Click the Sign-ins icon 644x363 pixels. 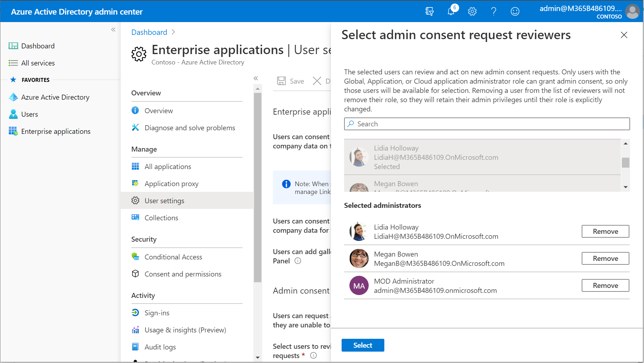135,312
